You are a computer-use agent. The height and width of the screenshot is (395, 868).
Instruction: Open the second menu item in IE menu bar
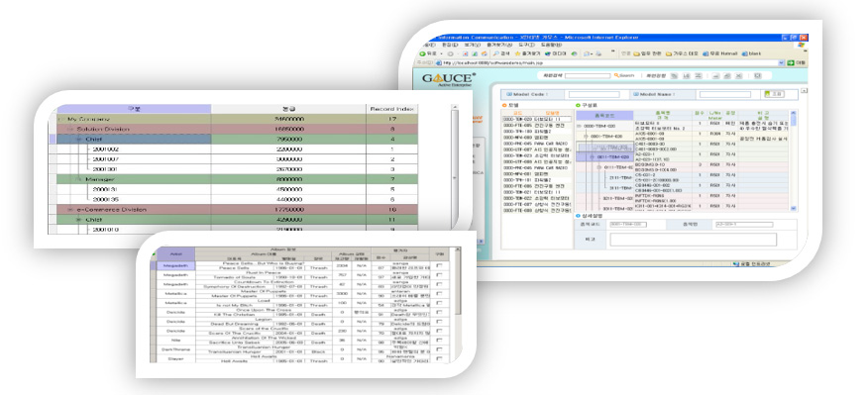pos(450,45)
